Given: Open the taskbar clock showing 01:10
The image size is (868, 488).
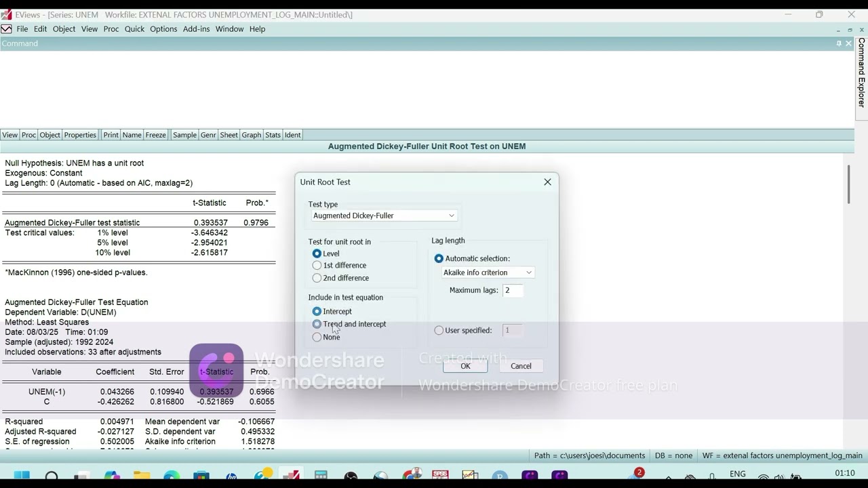Looking at the screenshot, I should 844,473.
